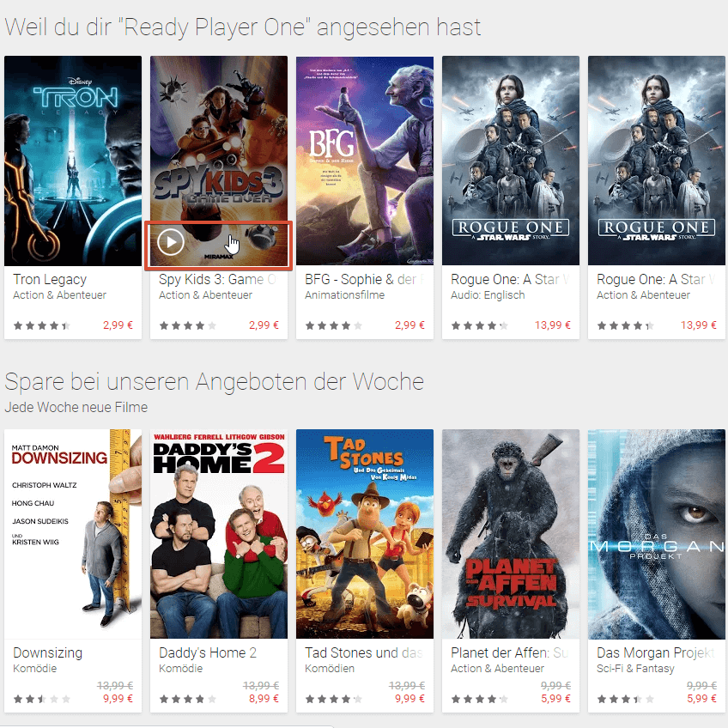The height and width of the screenshot is (728, 728).
Task: Play the Spy Kids 3 trailer icon
Action: pyautogui.click(x=170, y=242)
